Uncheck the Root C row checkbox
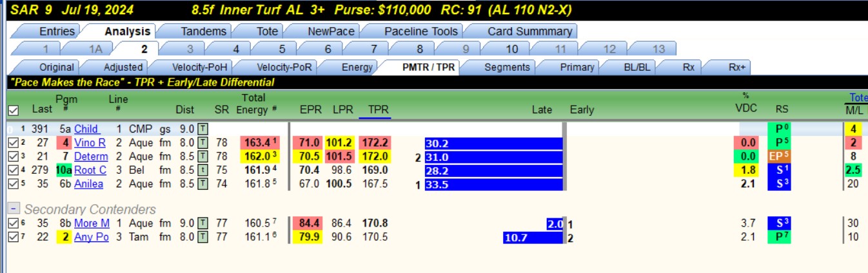Image resolution: width=868 pixels, height=273 pixels. click(13, 170)
